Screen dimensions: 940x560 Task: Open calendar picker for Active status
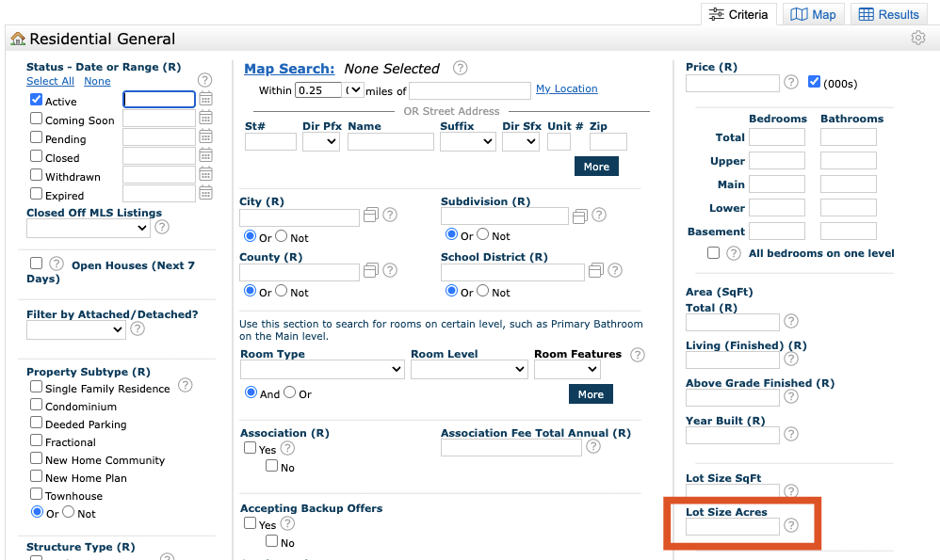click(206, 99)
